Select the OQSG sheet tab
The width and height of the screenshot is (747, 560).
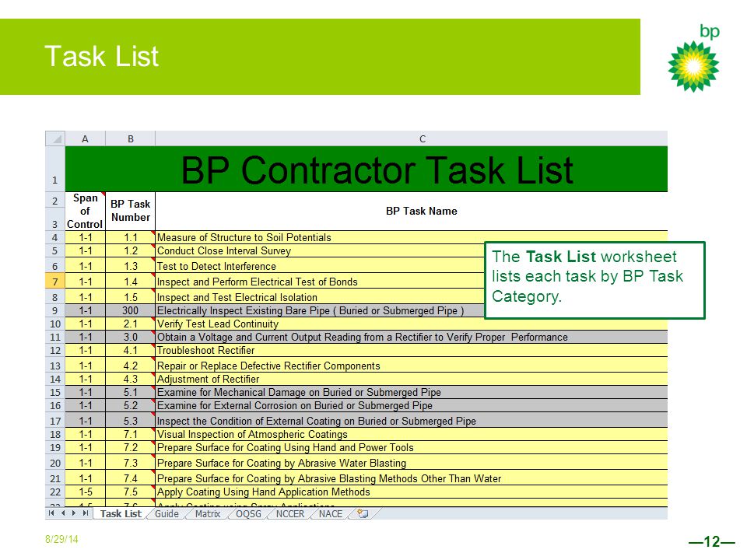pos(248,514)
